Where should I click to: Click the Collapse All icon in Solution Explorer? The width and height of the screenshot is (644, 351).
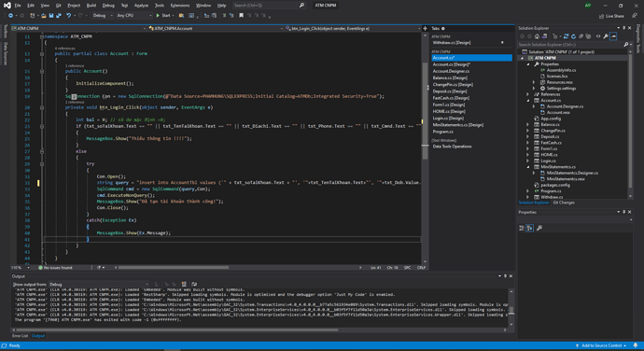tap(581, 36)
